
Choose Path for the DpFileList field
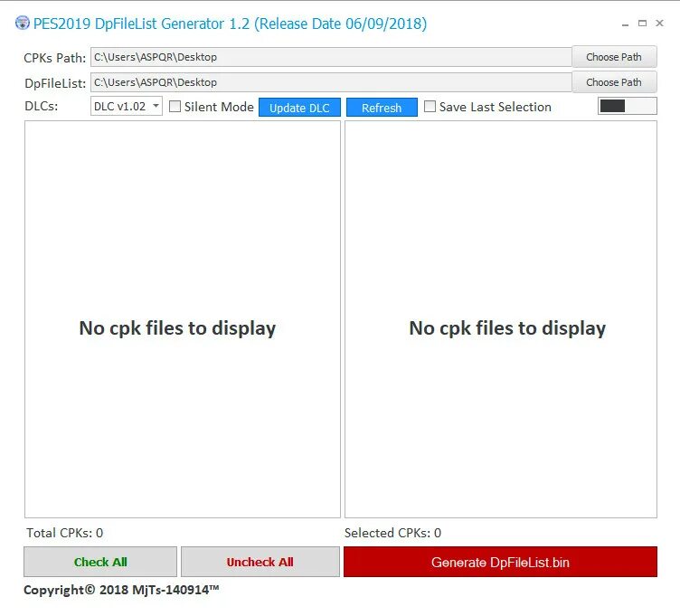tap(614, 82)
